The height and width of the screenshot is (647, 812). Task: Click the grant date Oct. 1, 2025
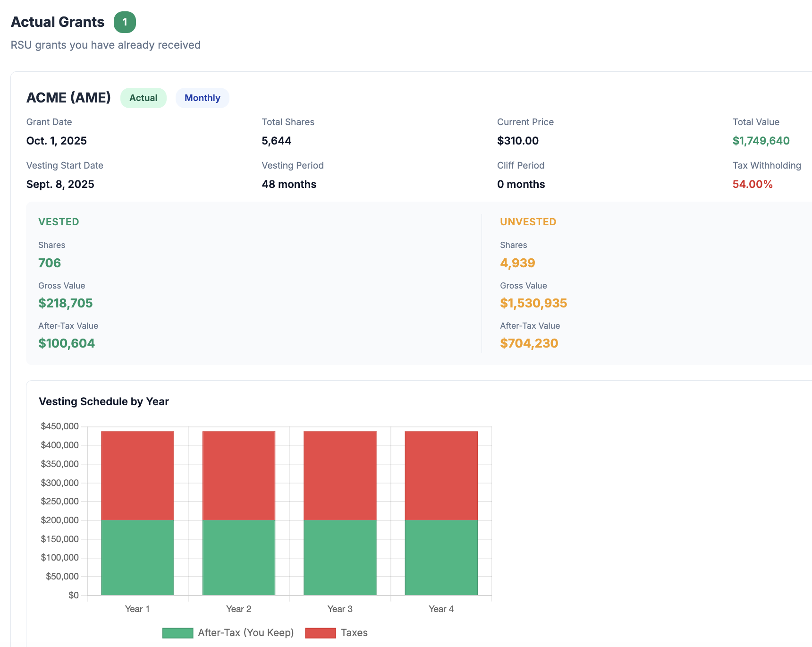coord(57,141)
